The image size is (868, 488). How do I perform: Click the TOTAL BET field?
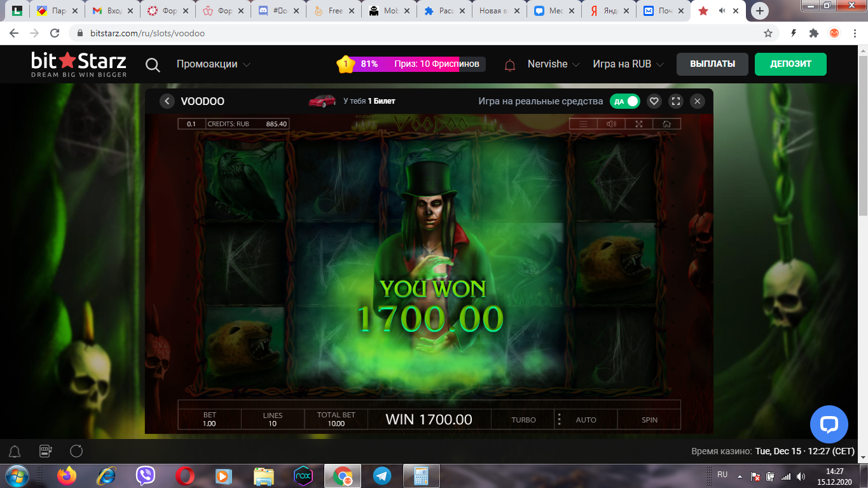[x=336, y=419]
